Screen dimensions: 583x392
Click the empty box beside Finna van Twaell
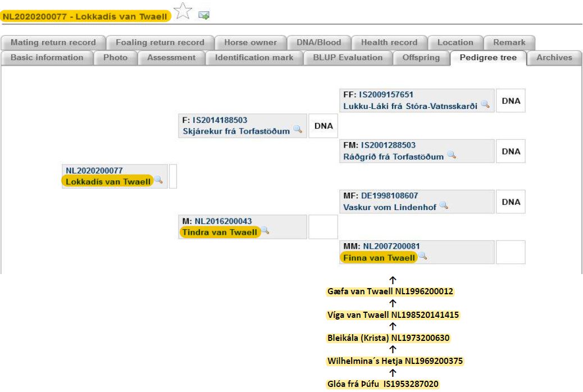click(511, 252)
